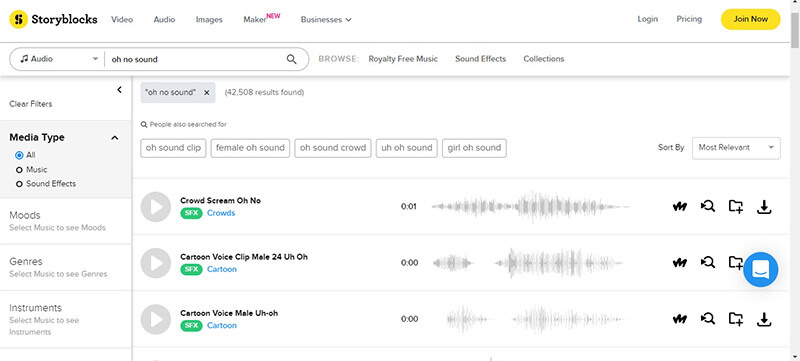
Task: Open the Crowds category link
Action: point(221,213)
